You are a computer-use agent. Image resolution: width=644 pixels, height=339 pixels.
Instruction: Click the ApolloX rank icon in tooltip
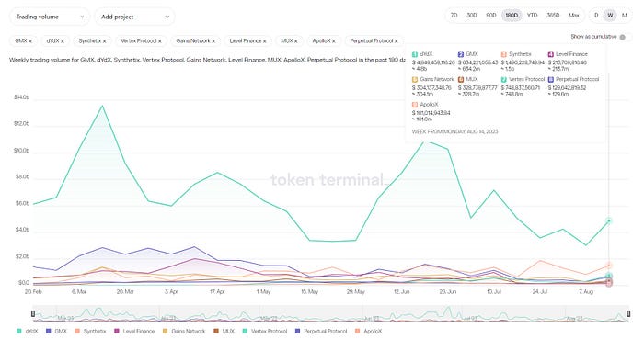(415, 105)
